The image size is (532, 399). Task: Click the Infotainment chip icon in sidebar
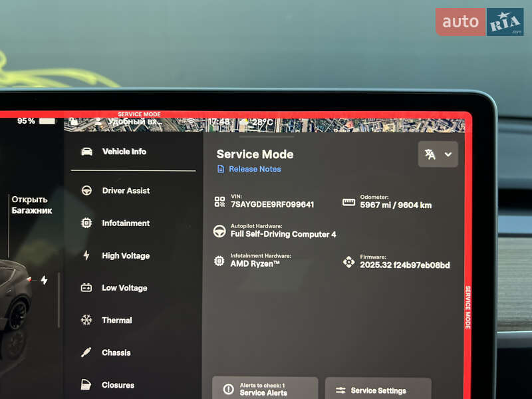pos(86,223)
